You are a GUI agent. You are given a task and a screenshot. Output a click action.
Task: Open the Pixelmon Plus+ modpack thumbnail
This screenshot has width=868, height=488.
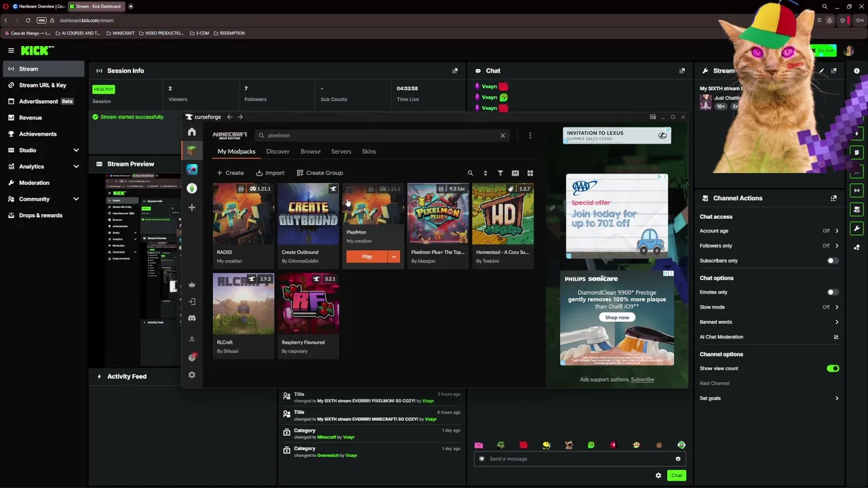point(438,215)
